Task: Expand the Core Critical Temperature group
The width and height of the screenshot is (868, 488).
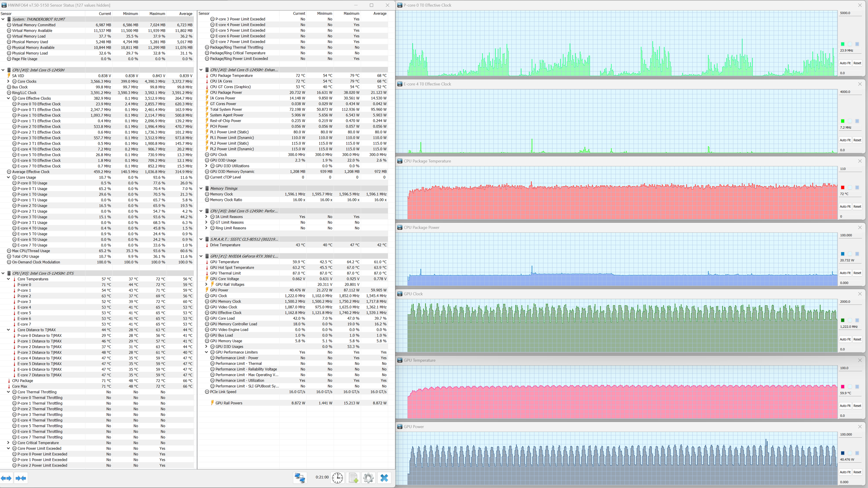Action: coord(8,443)
